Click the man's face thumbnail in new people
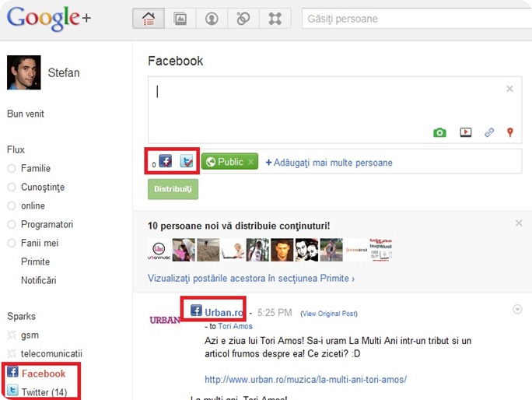532x400 pixels. coord(282,250)
